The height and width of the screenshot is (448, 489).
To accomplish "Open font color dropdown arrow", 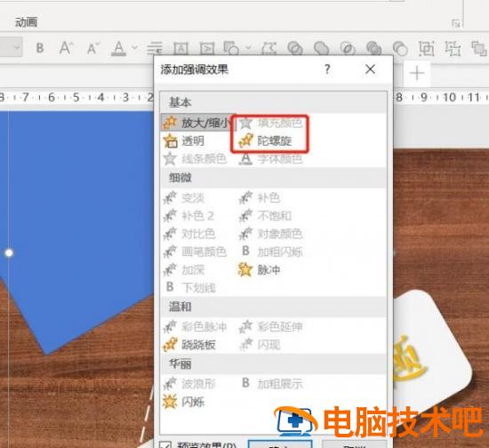I will click(x=134, y=47).
